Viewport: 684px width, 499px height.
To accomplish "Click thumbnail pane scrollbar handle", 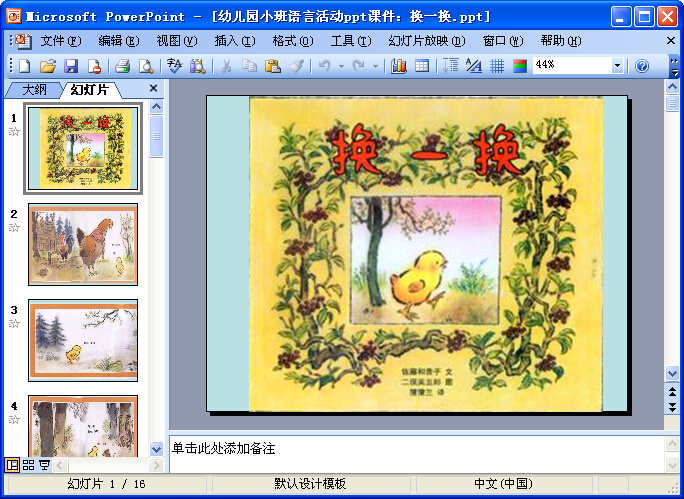I will point(156,136).
